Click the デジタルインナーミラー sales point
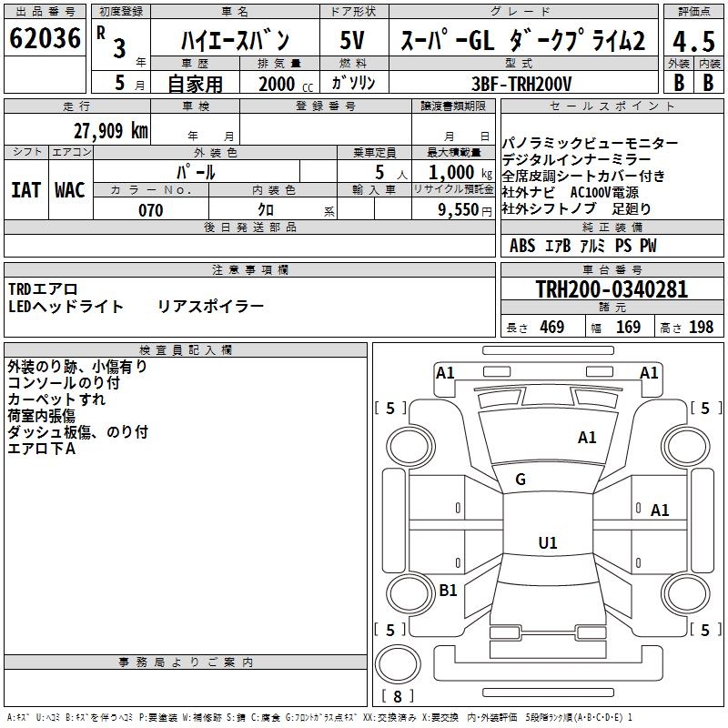This screenshot has width=728, height=728. tap(576, 159)
